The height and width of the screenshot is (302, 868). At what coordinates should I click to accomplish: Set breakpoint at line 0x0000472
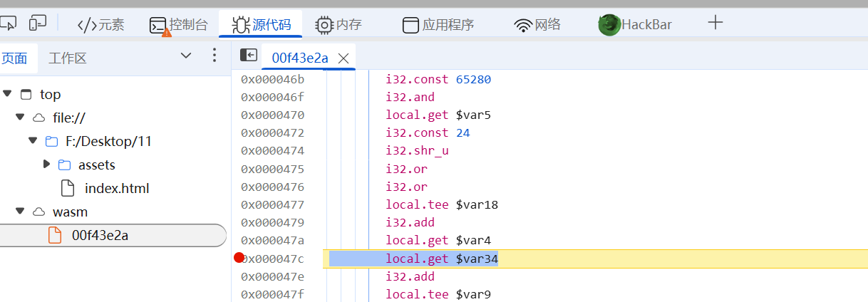tap(272, 132)
